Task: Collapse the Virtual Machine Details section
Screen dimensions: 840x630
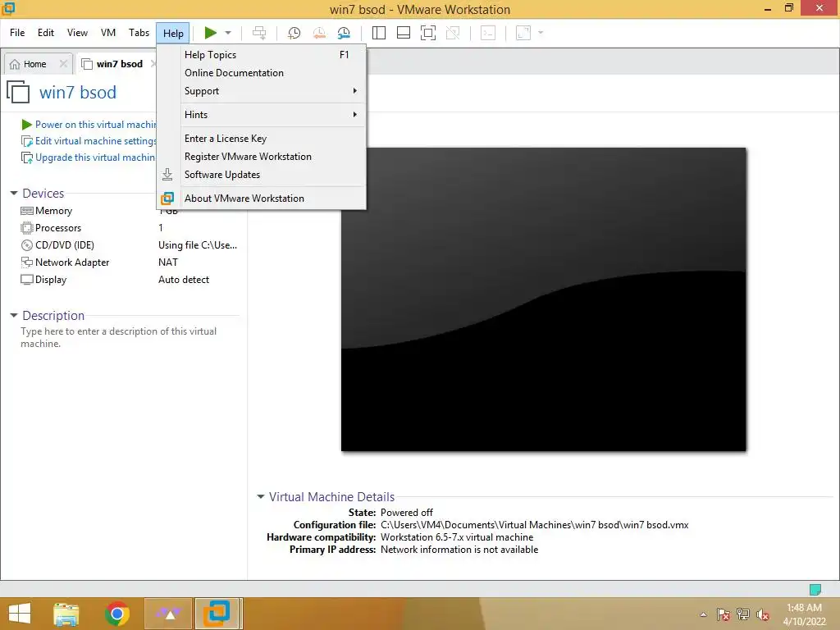Action: [x=260, y=496]
